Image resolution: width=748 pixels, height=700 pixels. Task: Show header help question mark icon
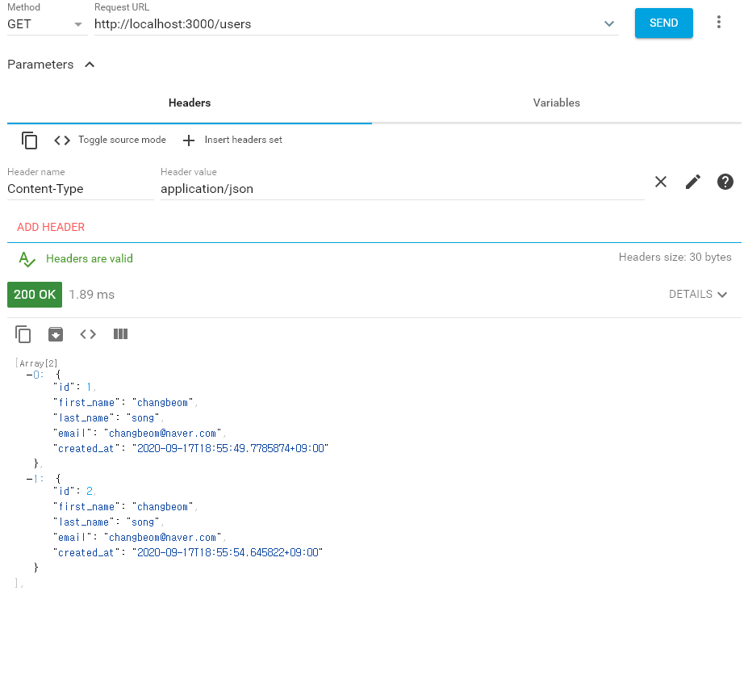click(725, 182)
